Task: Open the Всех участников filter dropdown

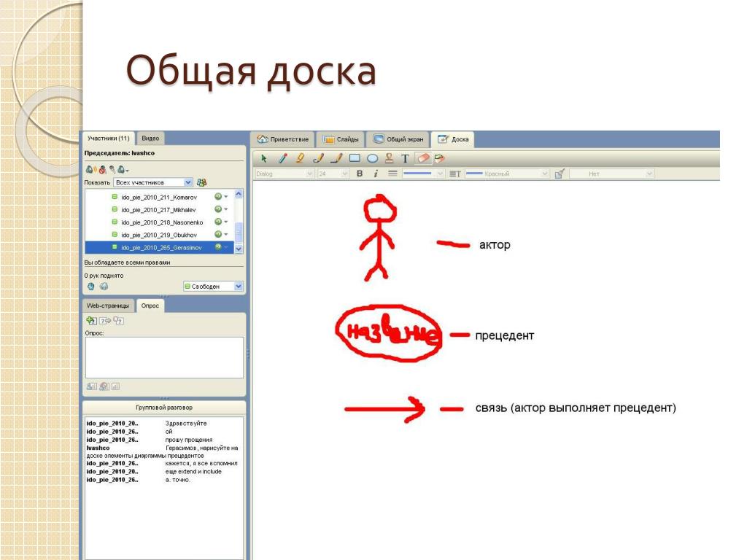Action: pyautogui.click(x=153, y=182)
